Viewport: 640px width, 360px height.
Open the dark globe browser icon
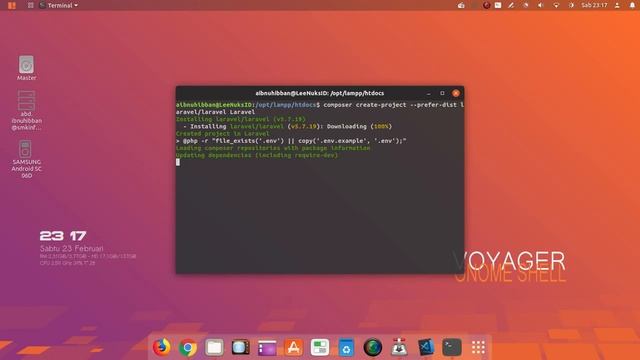coord(373,347)
